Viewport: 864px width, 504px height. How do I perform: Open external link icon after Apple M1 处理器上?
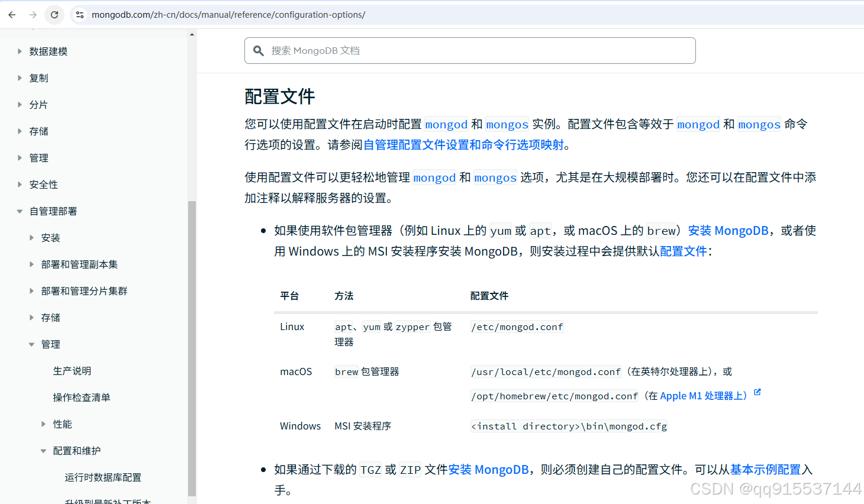[x=757, y=392]
